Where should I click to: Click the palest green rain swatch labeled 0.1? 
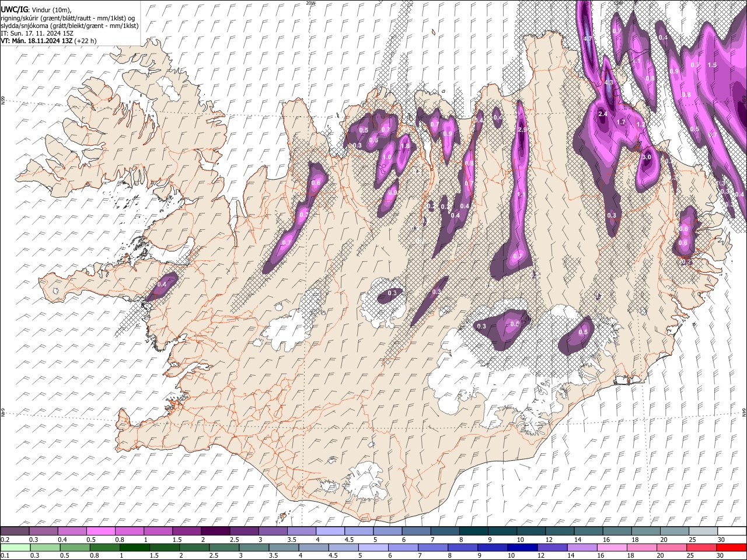(x=15, y=547)
